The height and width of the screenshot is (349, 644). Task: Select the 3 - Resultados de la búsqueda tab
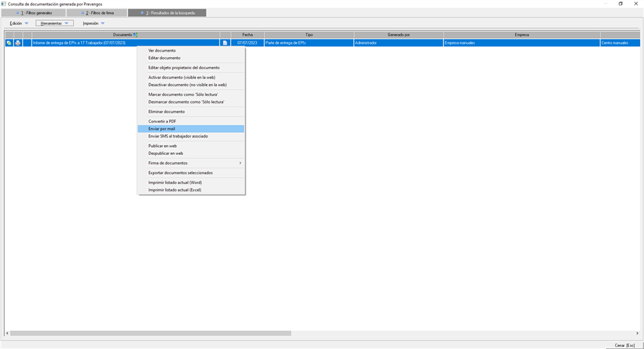coord(167,13)
